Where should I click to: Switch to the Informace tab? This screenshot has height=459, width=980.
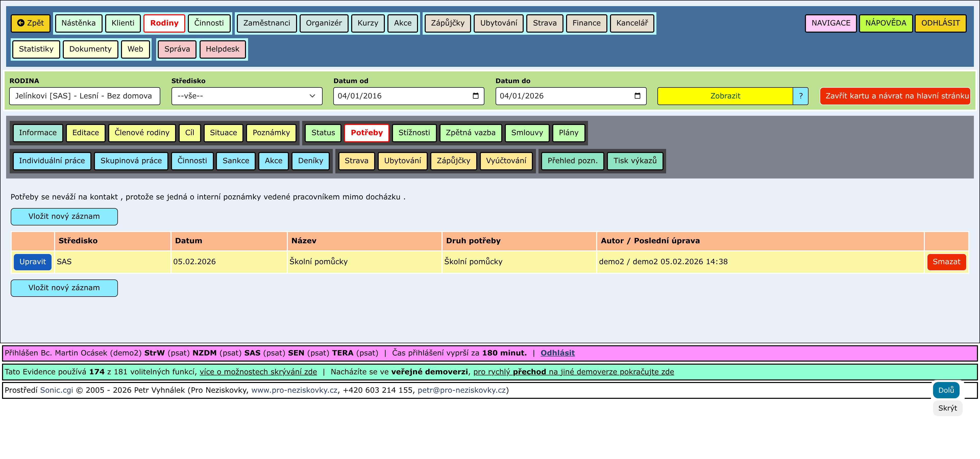(38, 133)
